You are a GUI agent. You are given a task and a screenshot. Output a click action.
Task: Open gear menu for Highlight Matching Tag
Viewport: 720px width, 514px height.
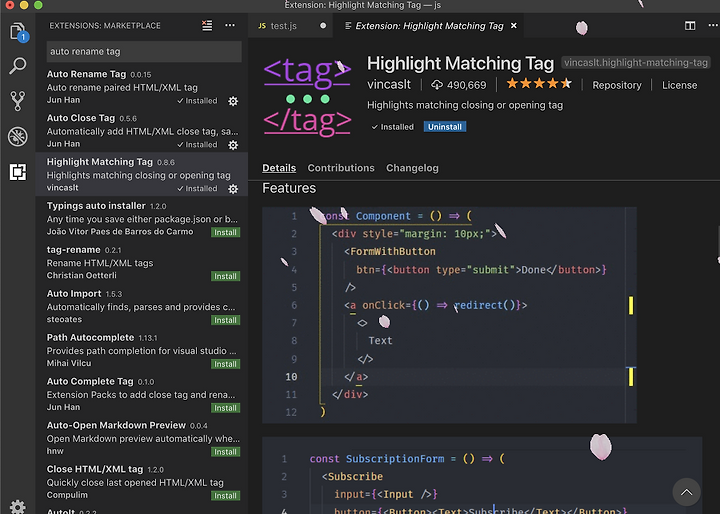pyautogui.click(x=233, y=189)
